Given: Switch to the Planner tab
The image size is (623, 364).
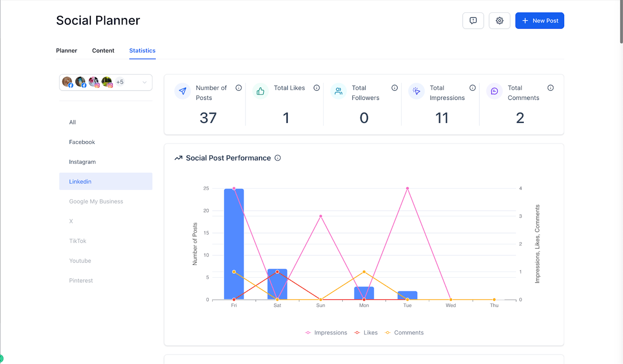Looking at the screenshot, I should 66,51.
